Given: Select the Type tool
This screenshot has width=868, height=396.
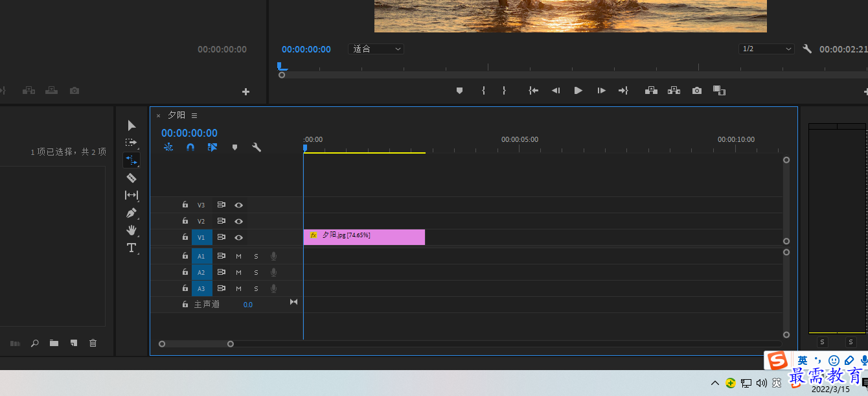Looking at the screenshot, I should pos(131,248).
